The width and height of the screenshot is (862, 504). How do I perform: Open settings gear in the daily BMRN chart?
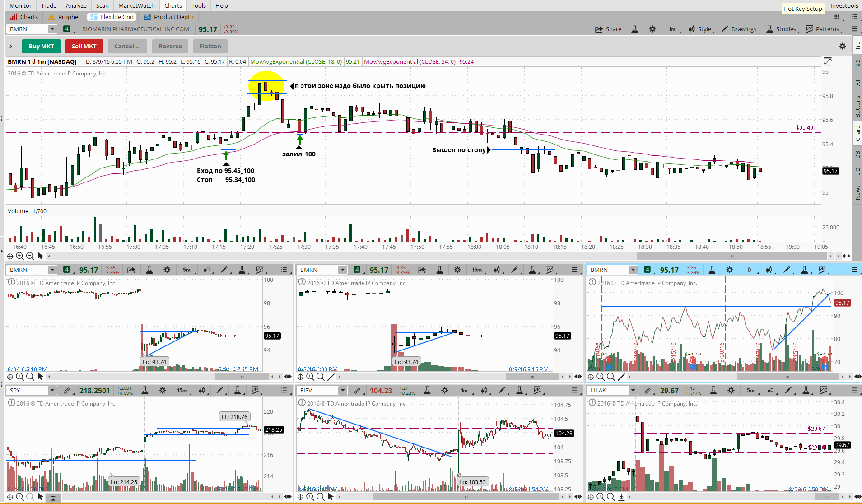coord(730,270)
